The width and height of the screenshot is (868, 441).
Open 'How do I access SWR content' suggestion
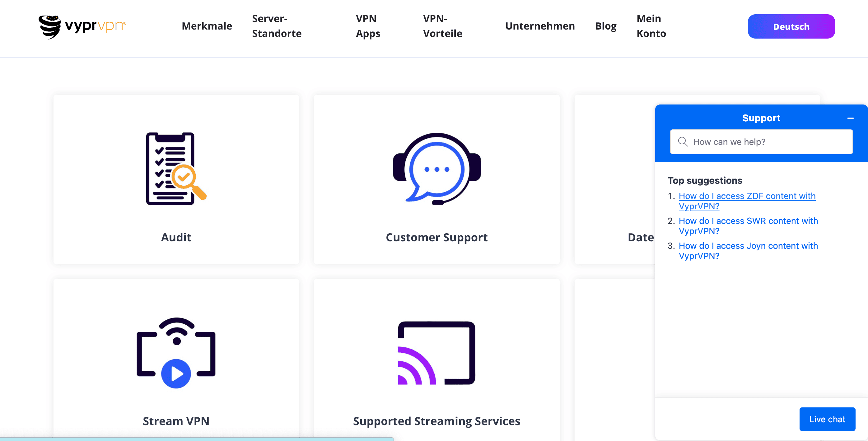pos(748,226)
